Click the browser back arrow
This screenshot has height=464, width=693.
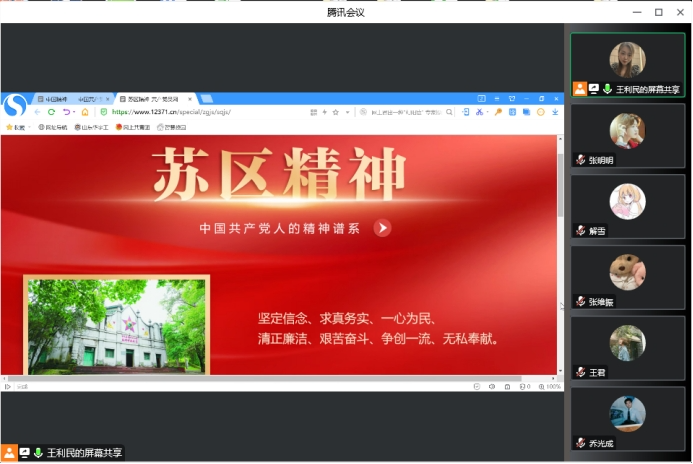coord(37,112)
